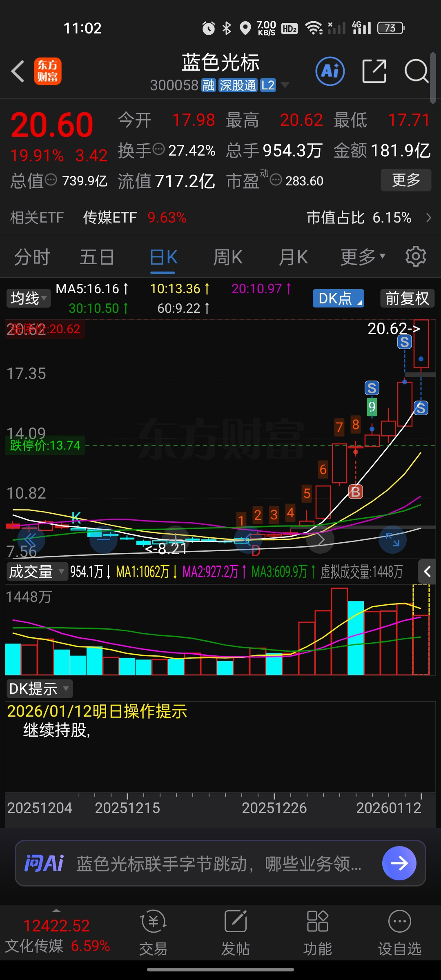Expand bottom index bar caret
This screenshot has height=980, width=441.
56,910
